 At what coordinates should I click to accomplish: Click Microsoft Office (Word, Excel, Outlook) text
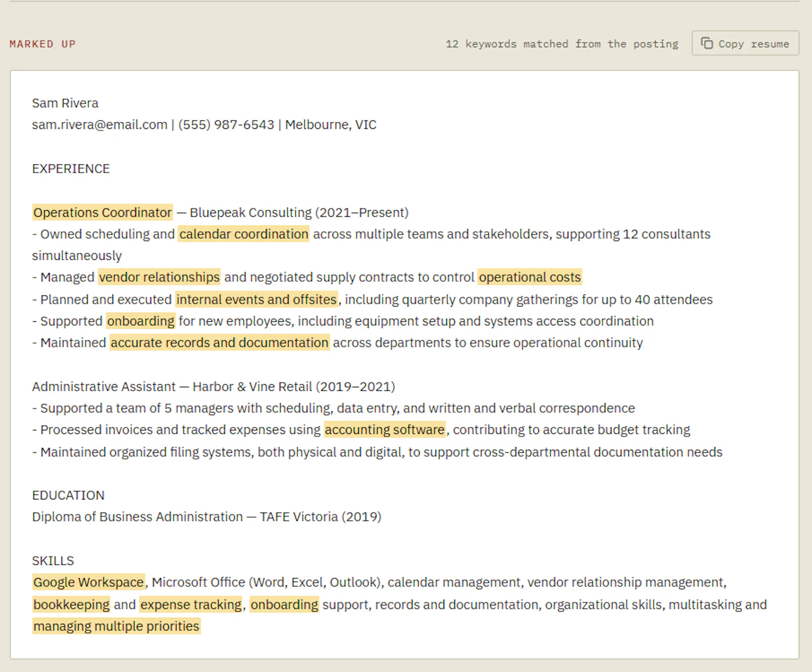pyautogui.click(x=266, y=582)
